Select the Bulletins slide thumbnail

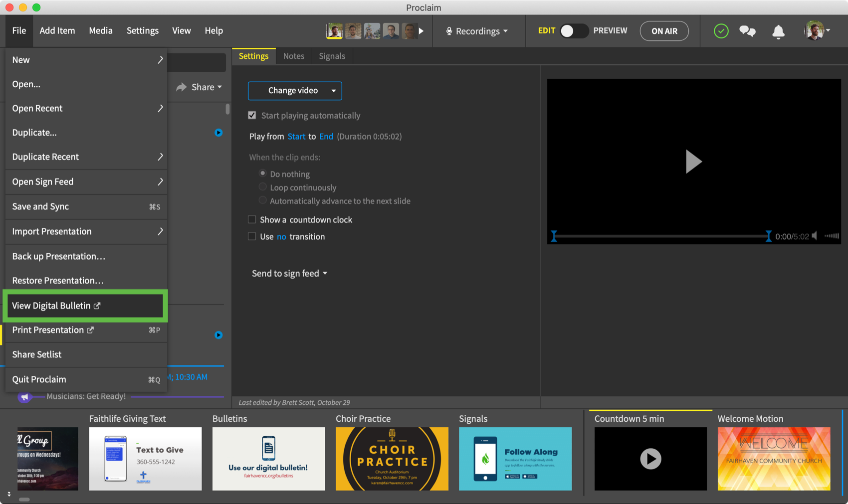269,459
